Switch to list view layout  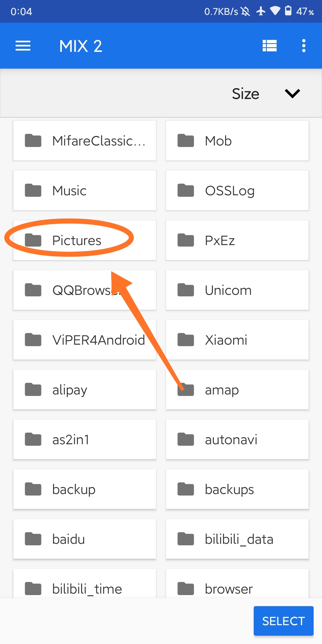pyautogui.click(x=270, y=46)
